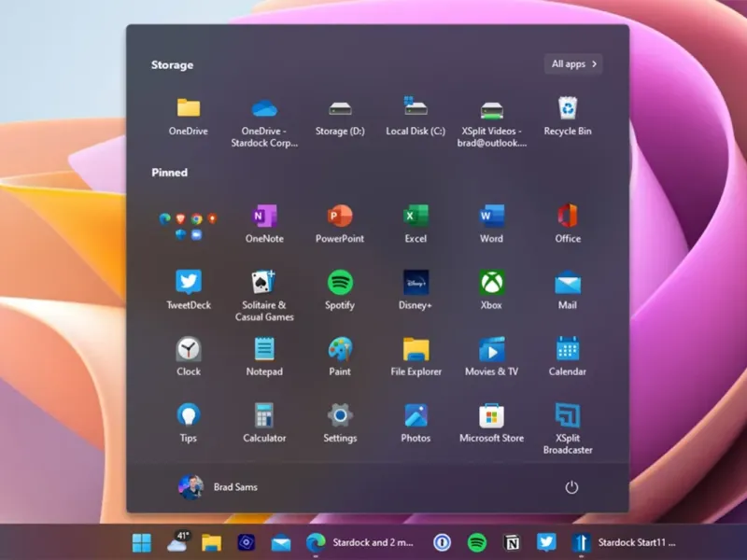Open the Recycle Bin
The image size is (747, 560).
click(568, 117)
